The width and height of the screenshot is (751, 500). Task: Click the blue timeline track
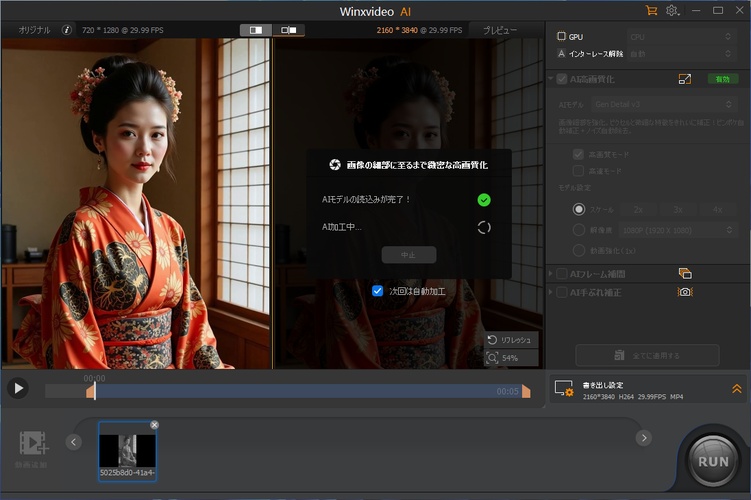tap(307, 391)
